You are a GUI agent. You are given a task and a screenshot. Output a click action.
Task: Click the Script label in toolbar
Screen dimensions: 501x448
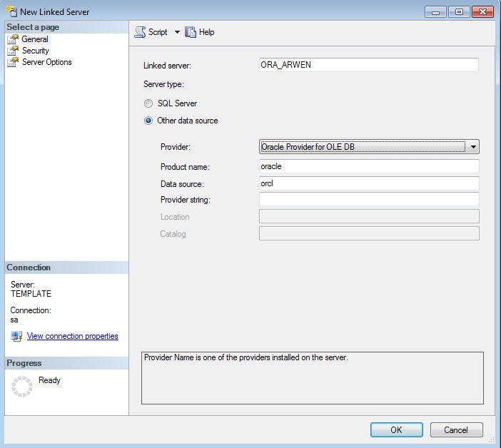158,32
